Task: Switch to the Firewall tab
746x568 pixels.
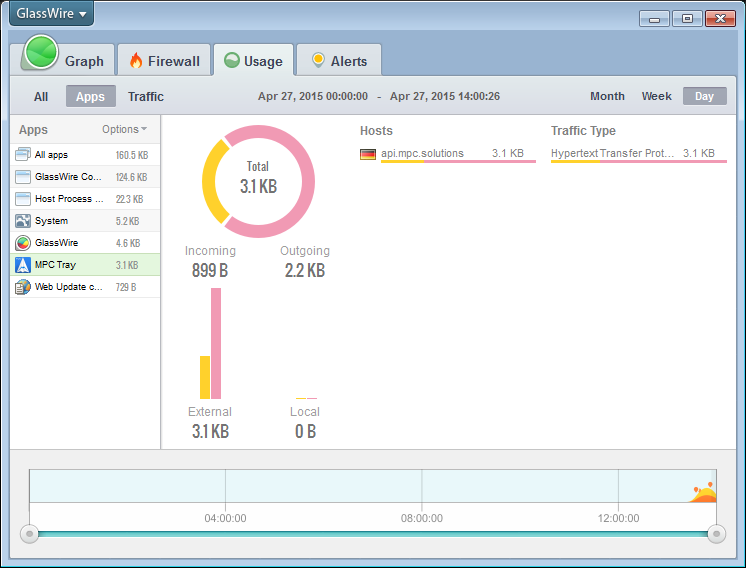Action: pyautogui.click(x=164, y=60)
